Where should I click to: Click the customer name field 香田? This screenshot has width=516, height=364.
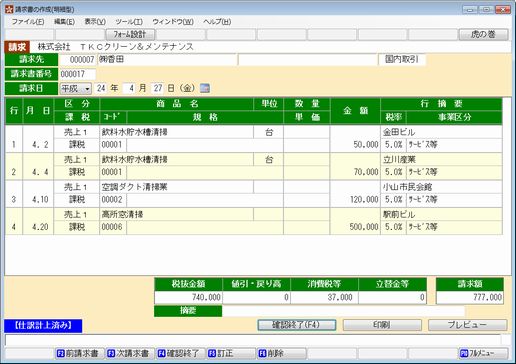coord(167,60)
